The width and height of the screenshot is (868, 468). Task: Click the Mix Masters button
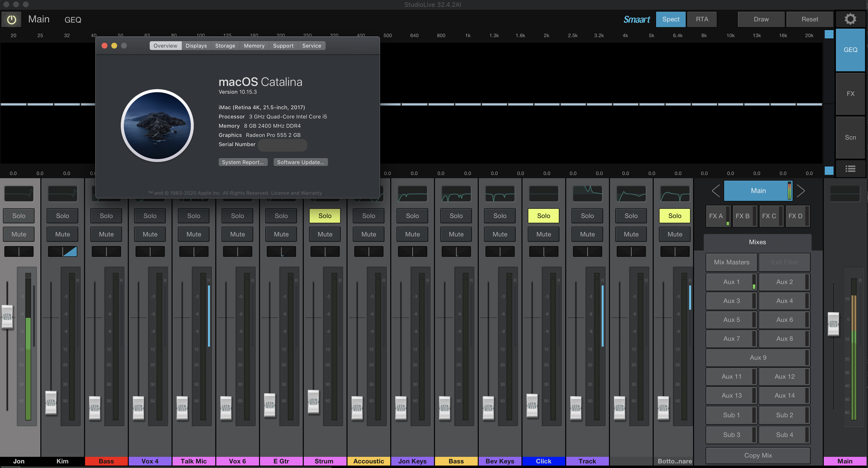pos(731,262)
